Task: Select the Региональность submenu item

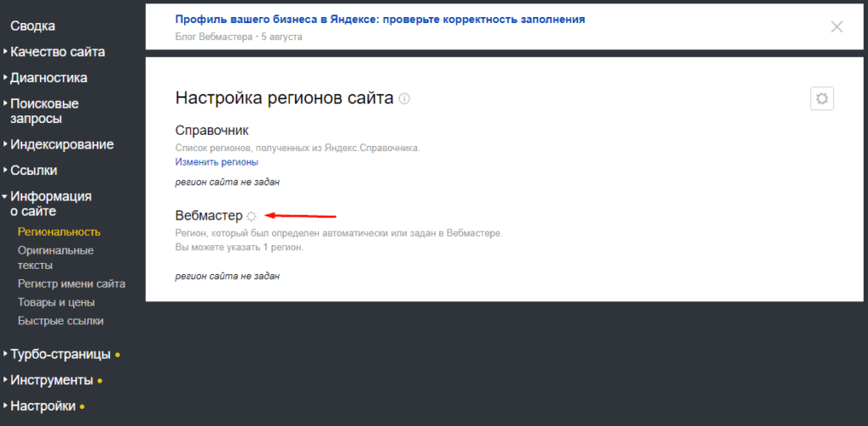Action: 58,232
